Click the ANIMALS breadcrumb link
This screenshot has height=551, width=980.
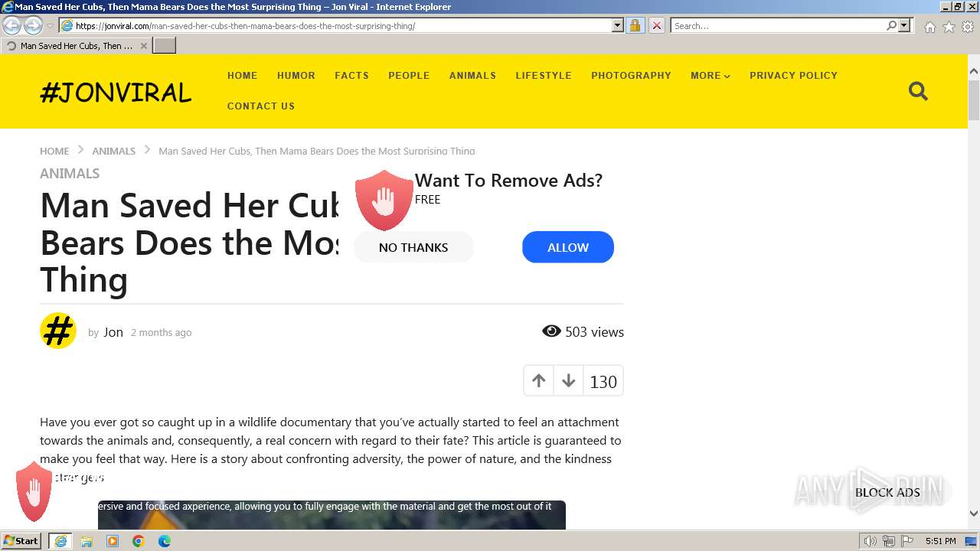[113, 151]
